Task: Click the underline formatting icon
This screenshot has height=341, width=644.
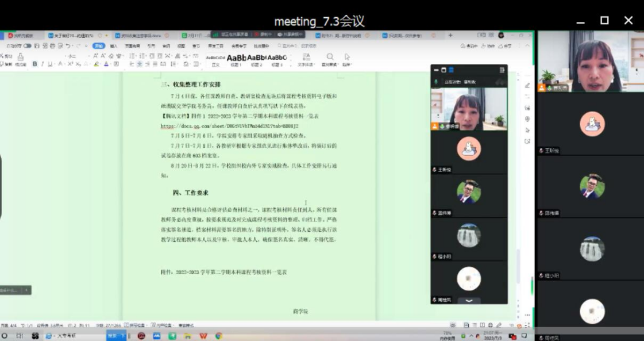Action: pos(49,64)
